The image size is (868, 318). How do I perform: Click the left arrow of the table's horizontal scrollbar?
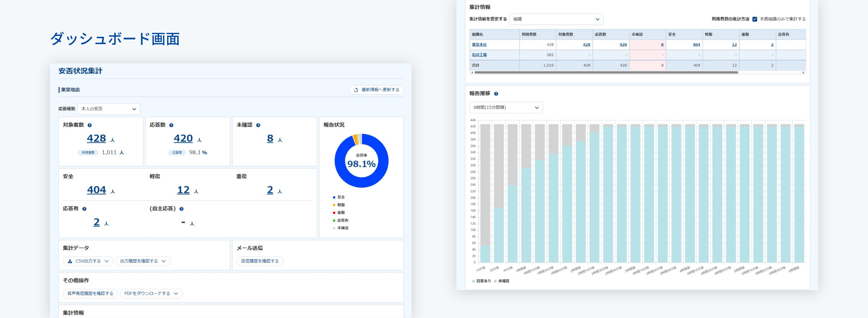click(x=472, y=72)
